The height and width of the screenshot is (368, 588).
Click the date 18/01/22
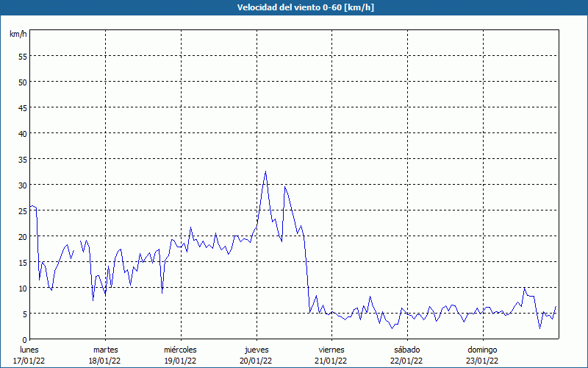pos(104,361)
